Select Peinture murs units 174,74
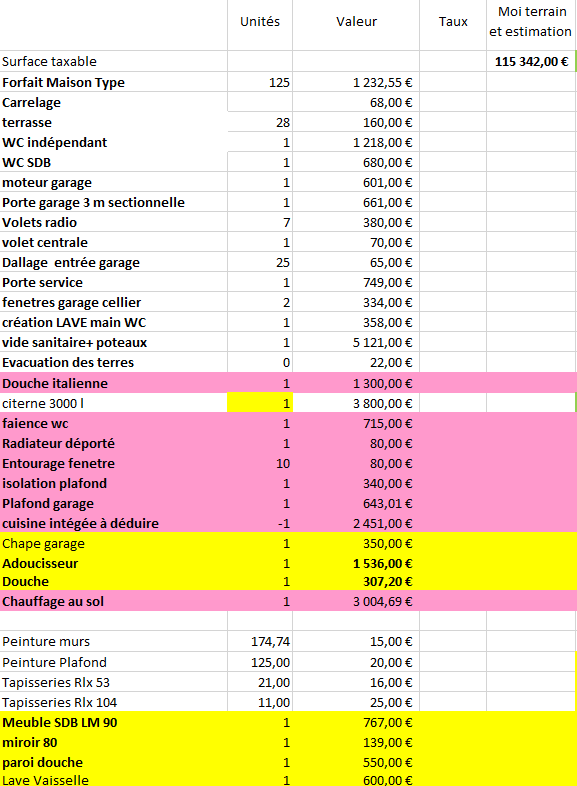The width and height of the screenshot is (577, 786). tap(260, 641)
